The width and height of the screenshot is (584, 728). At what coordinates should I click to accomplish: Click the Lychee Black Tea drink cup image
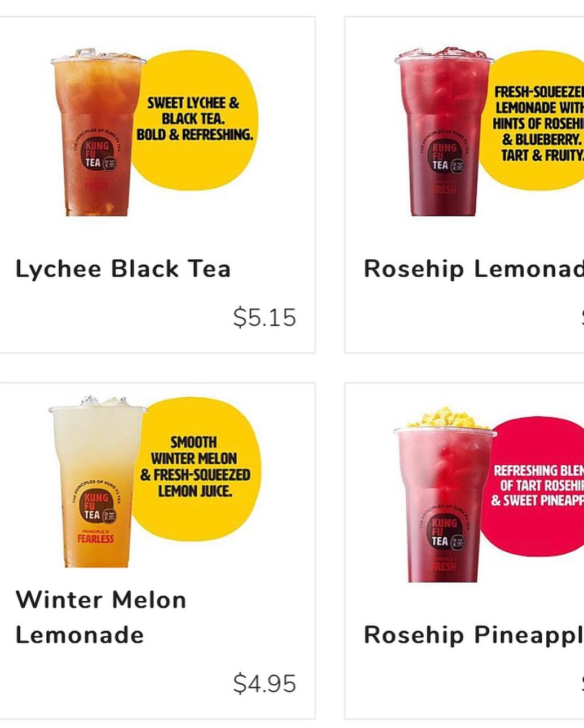click(98, 132)
